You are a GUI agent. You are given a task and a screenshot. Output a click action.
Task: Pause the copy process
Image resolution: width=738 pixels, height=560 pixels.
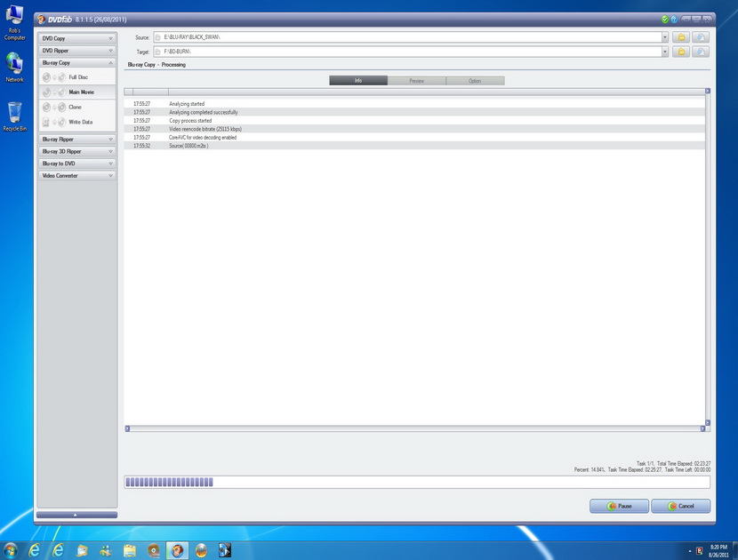tap(619, 507)
